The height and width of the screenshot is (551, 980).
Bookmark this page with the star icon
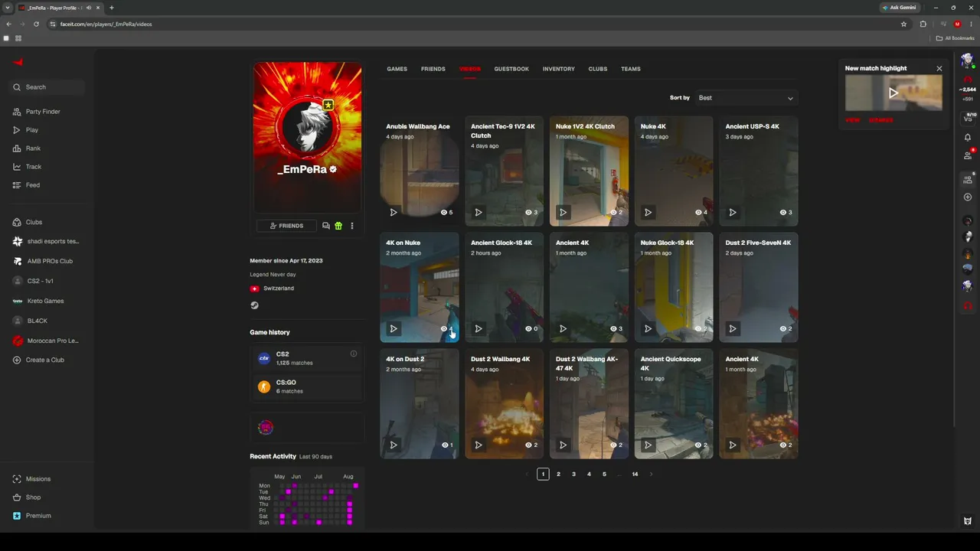click(903, 24)
